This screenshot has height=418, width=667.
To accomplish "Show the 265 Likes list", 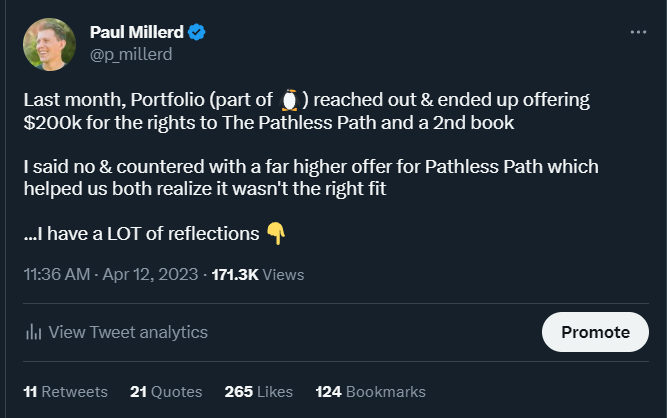I will pyautogui.click(x=259, y=391).
